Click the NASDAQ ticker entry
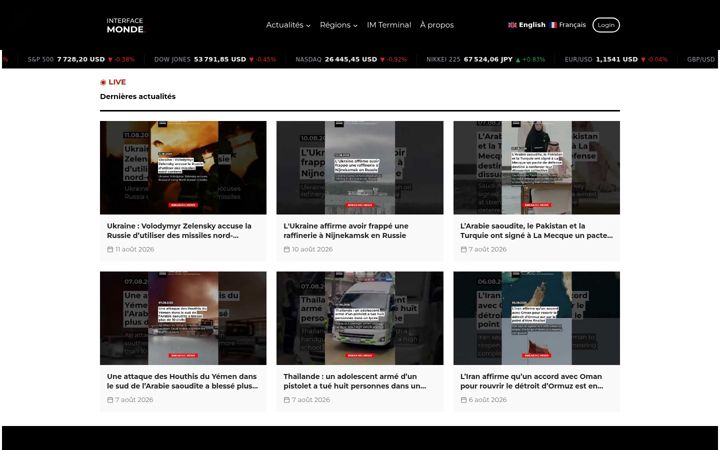The height and width of the screenshot is (450, 720). point(351,59)
